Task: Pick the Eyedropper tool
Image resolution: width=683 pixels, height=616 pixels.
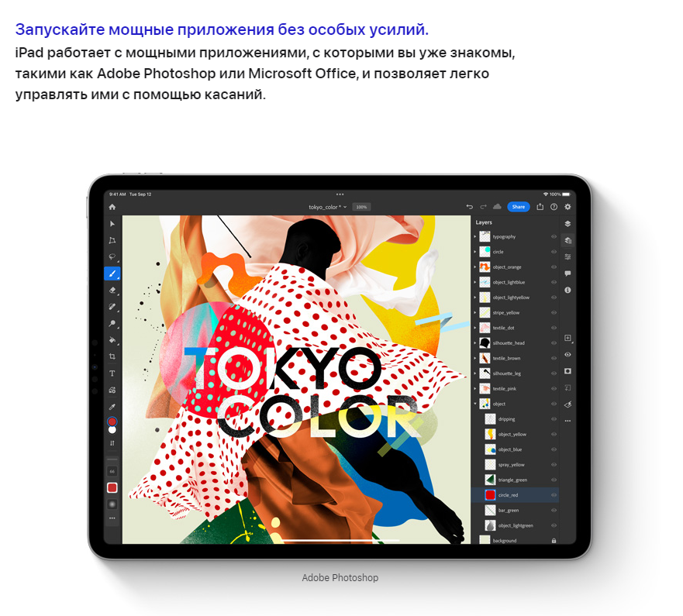Action: pos(112,406)
